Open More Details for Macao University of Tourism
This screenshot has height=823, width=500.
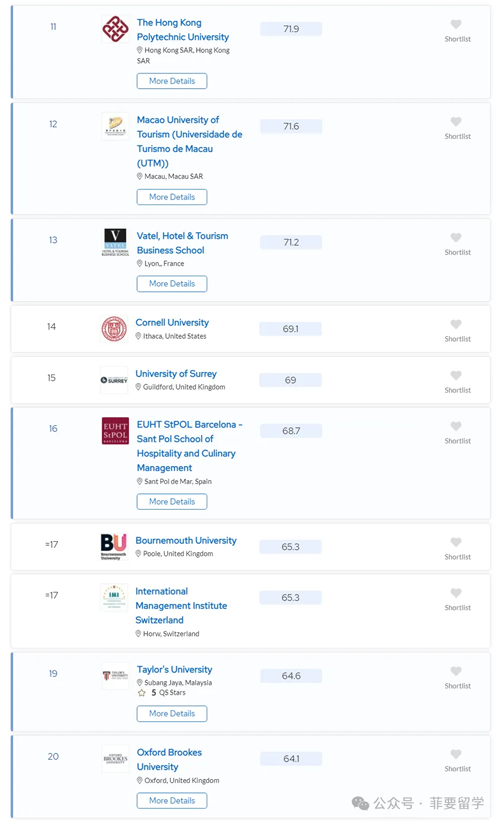172,197
